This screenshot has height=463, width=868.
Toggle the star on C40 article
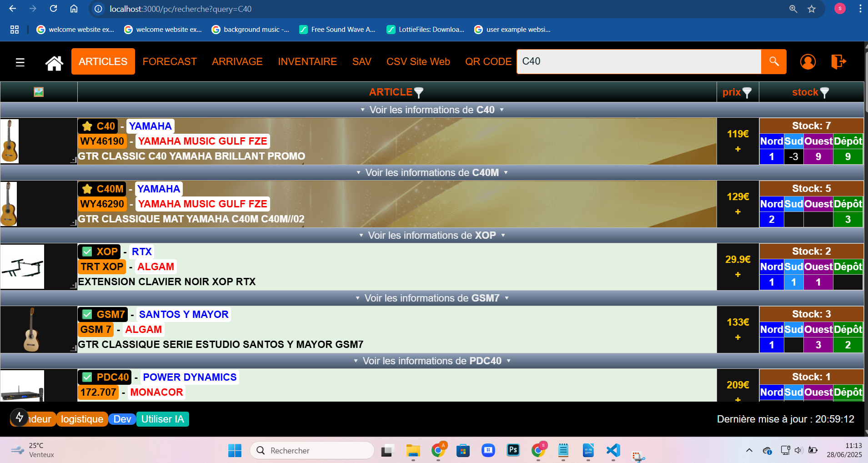[87, 126]
